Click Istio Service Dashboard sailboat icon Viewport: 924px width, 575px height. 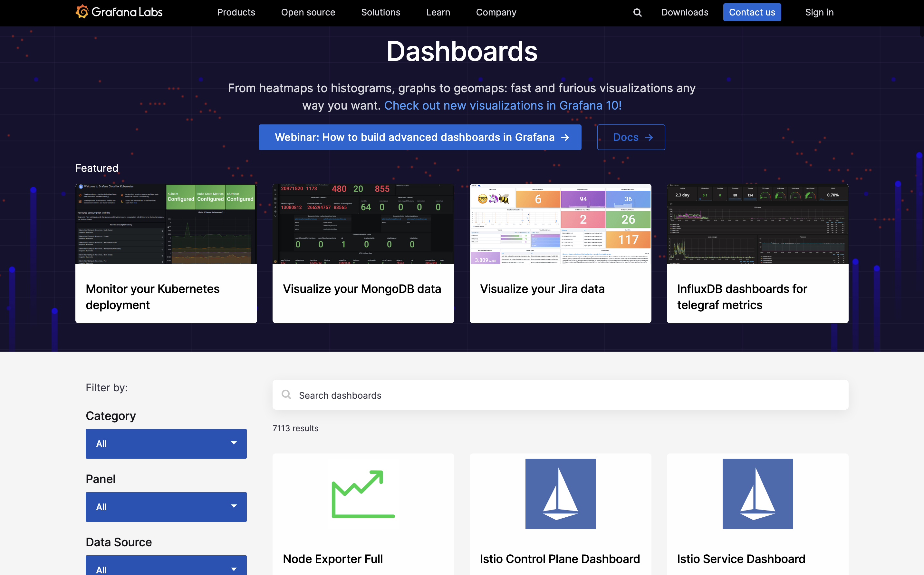(x=757, y=494)
